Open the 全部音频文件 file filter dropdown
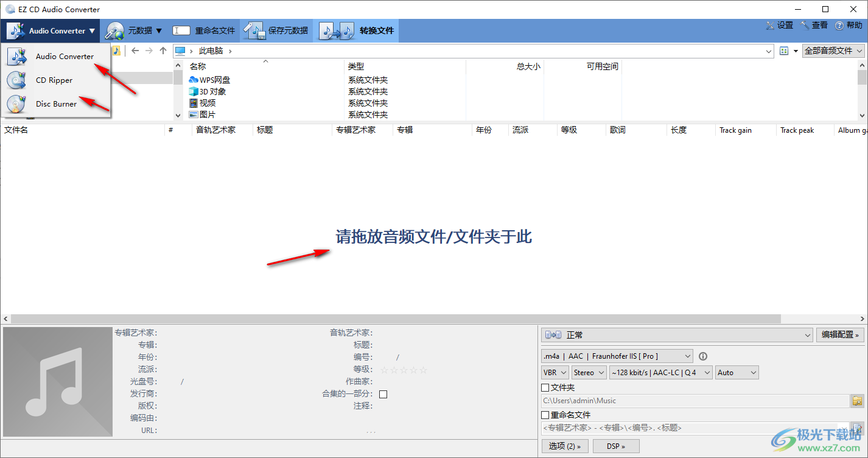The height and width of the screenshot is (458, 868). tap(833, 51)
